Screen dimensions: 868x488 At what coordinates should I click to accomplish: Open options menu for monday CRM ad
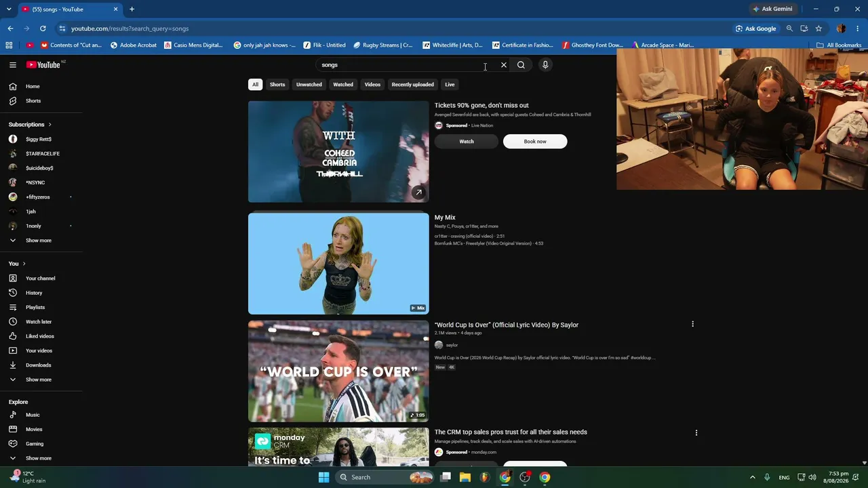coord(696,432)
